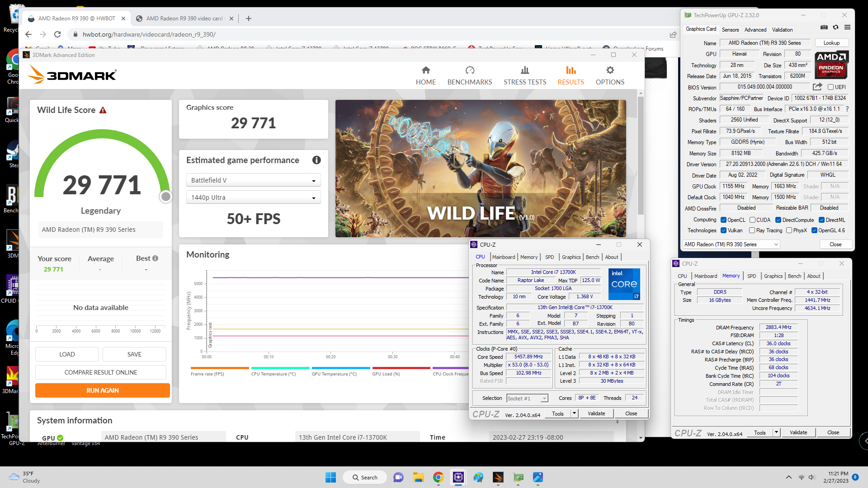Switch to Validation tab in GPU-Z

tap(782, 30)
